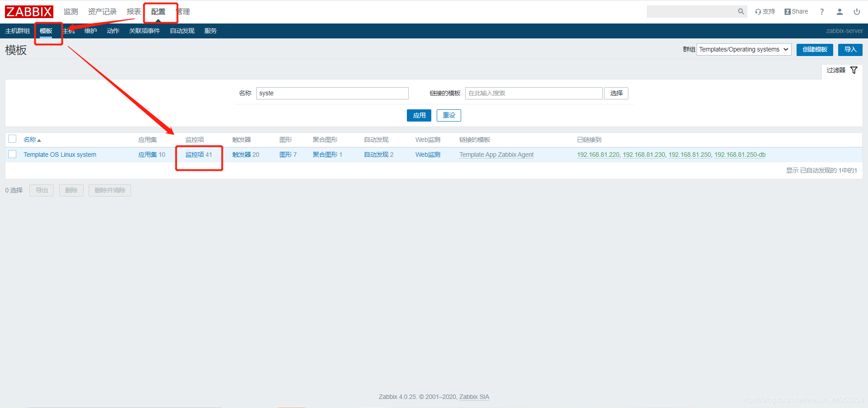The image size is (868, 408).
Task: Click the 选择 button for linked templates
Action: coord(616,93)
